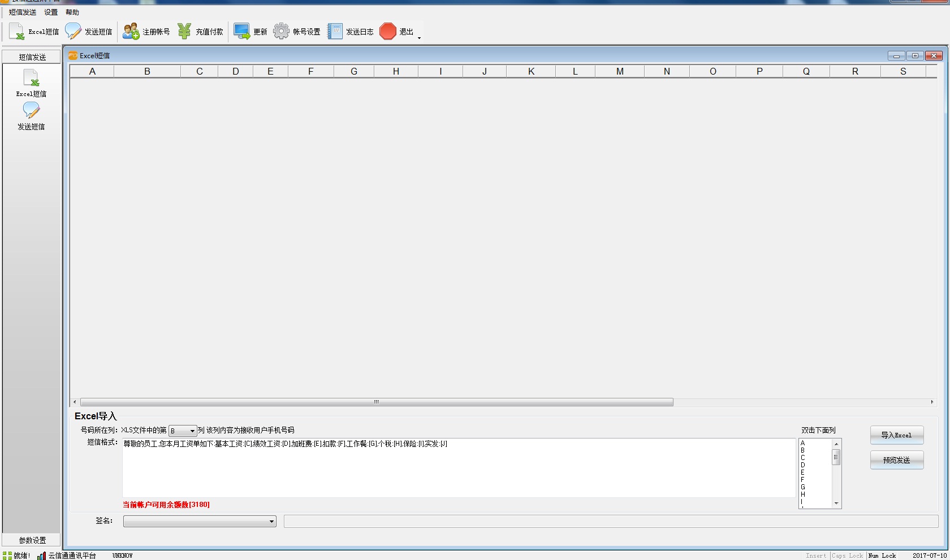Click the grid scrollbar right arrow
This screenshot has height=560, width=950.
click(932, 402)
